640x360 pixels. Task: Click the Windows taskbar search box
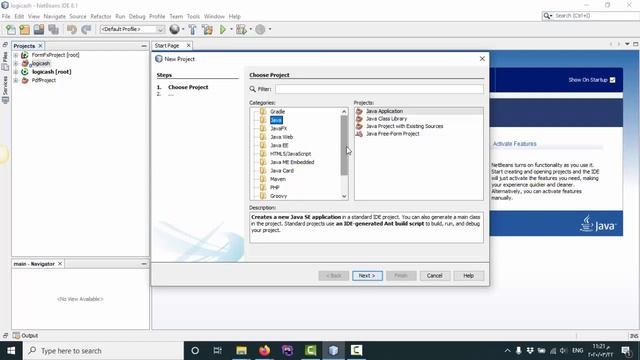click(x=103, y=351)
